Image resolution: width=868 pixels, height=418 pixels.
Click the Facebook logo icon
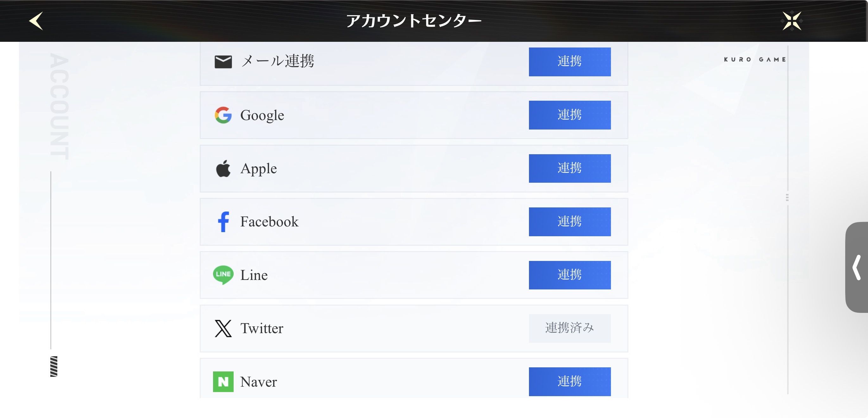click(x=223, y=222)
